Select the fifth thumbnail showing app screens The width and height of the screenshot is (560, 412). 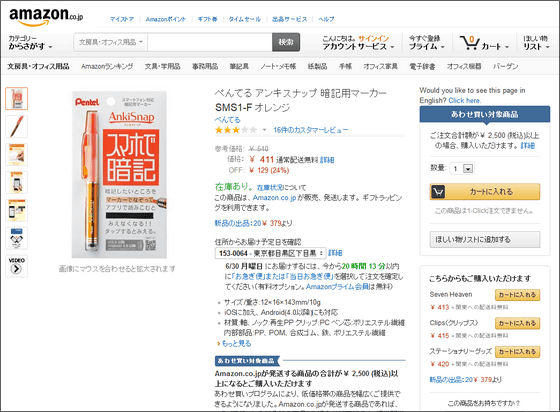pyautogui.click(x=16, y=210)
